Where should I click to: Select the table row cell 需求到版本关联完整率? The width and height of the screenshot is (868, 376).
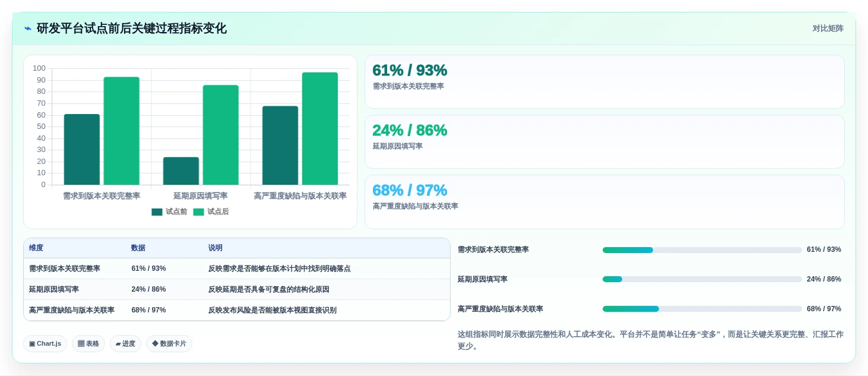coord(65,268)
